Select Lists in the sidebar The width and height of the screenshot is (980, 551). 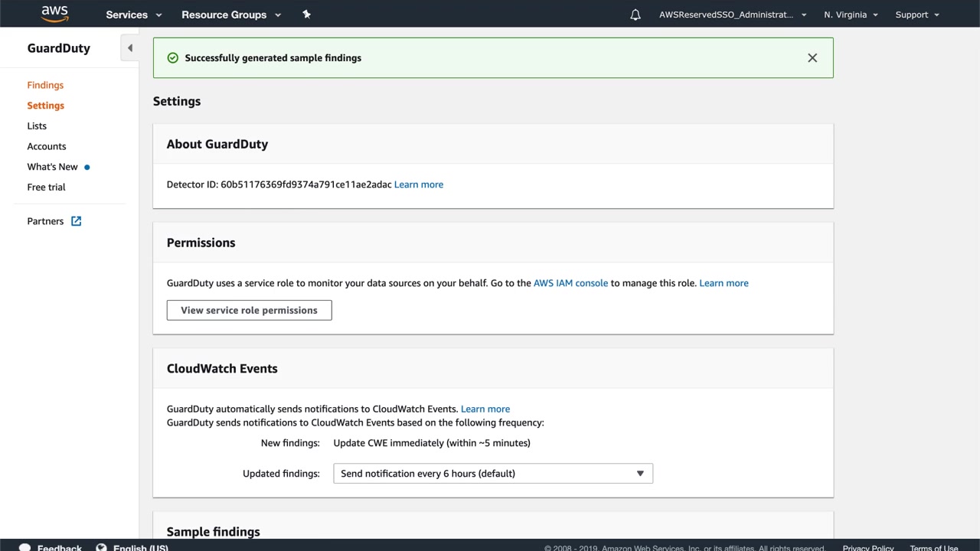[x=37, y=126]
